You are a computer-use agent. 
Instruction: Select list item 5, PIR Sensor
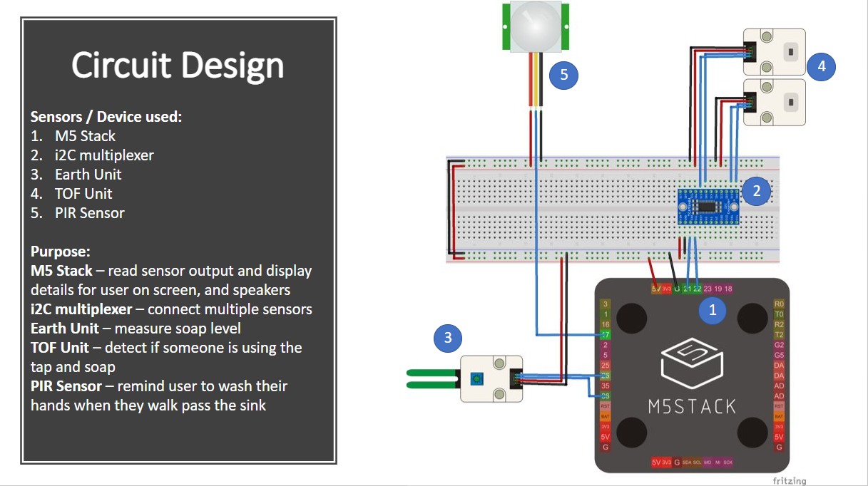[89, 213]
